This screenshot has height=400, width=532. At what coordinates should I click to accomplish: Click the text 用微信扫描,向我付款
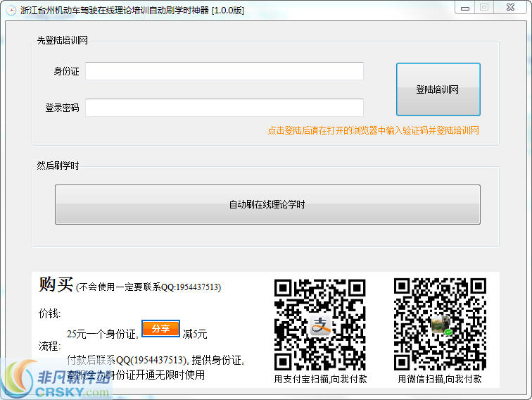[x=440, y=379]
